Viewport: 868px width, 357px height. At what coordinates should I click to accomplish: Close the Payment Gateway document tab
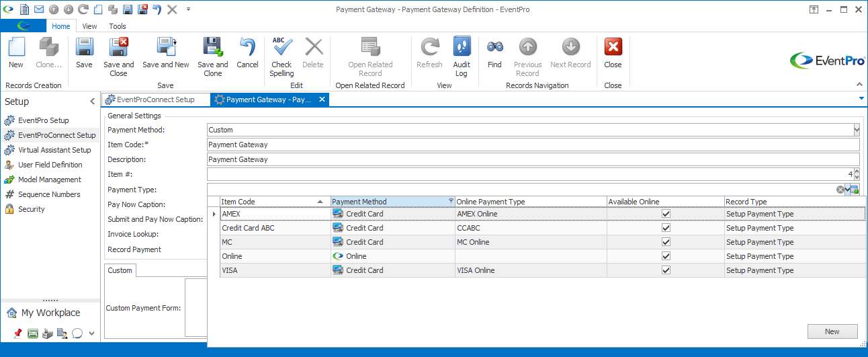322,100
